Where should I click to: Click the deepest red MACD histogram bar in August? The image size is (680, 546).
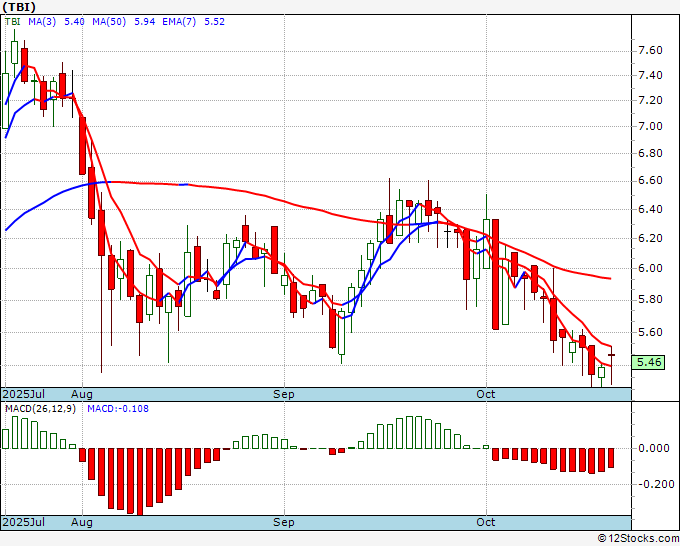(x=140, y=482)
